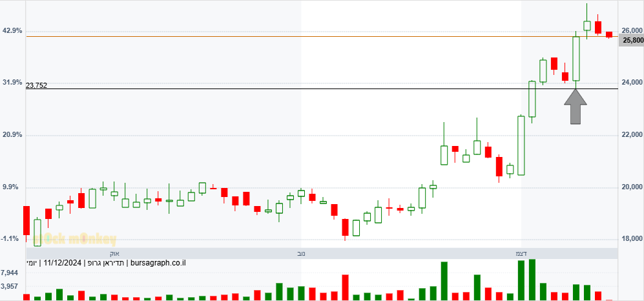Click the 26,000 price axis label

click(x=631, y=30)
